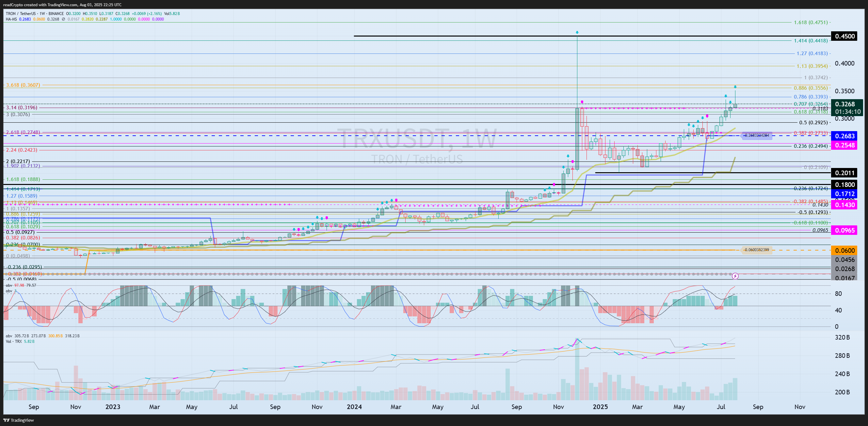Click the 2025 label on time axis
The width and height of the screenshot is (868, 426).
pos(601,407)
